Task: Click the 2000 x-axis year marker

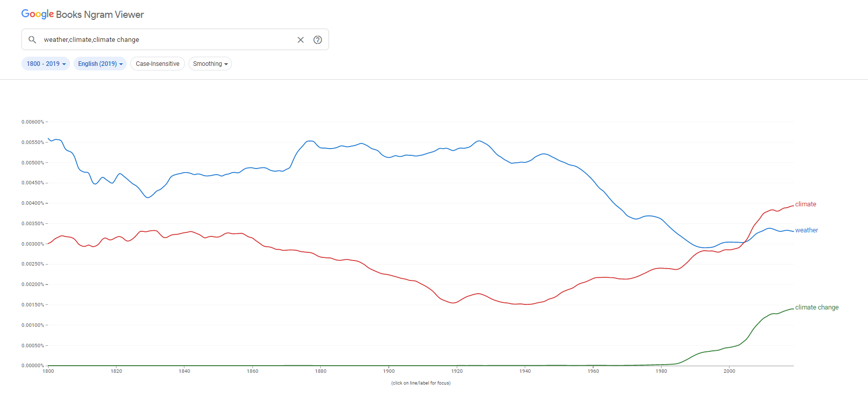Action: point(729,371)
